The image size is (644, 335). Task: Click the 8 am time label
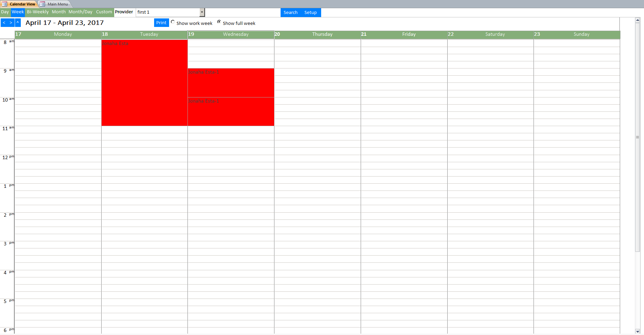pos(9,42)
